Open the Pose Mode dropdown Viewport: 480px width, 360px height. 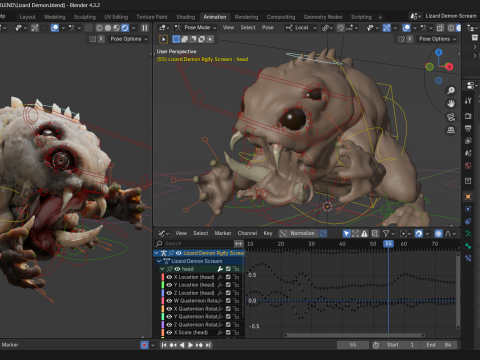tap(196, 28)
